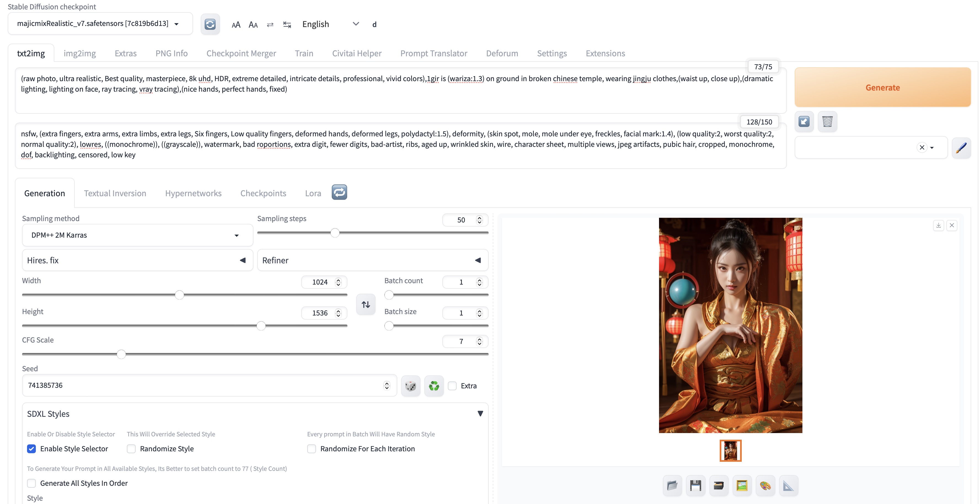
Task: Switch to the img2img tab
Action: click(x=79, y=53)
